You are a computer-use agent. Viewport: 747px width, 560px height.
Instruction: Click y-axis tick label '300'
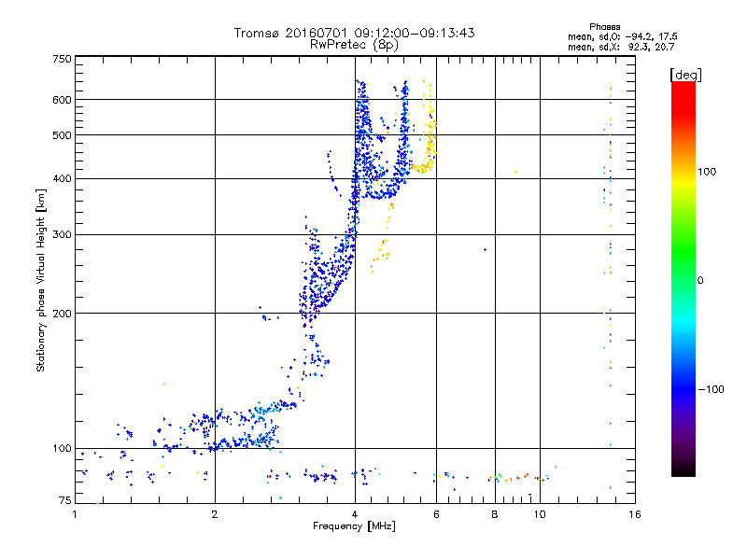63,235
